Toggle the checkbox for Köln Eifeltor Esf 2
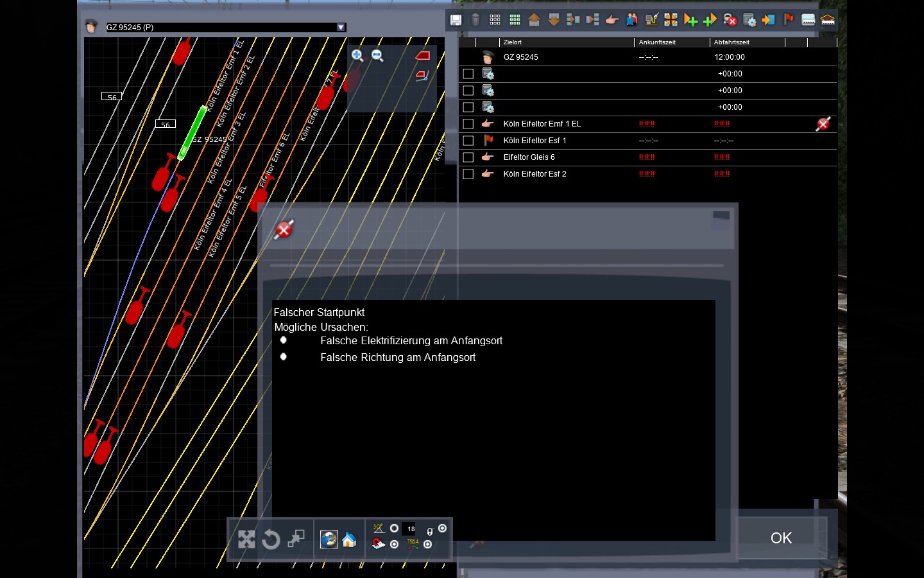924x578 pixels. [x=468, y=174]
